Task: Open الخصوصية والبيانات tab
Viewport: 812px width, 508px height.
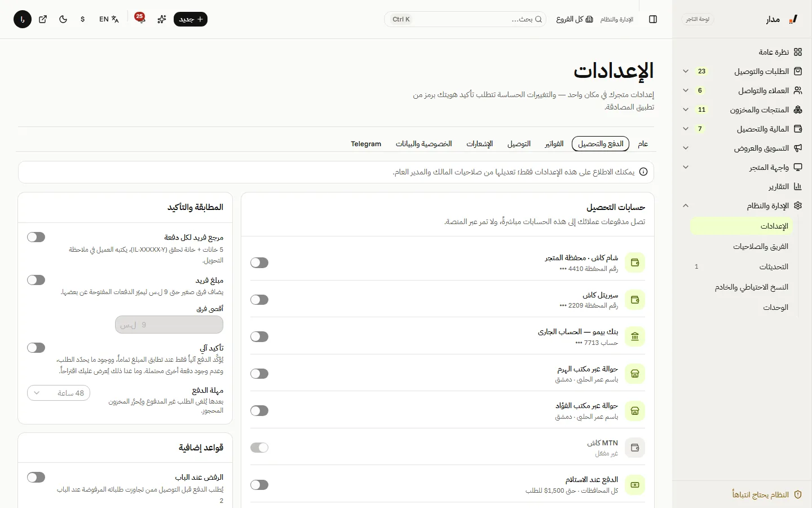Action: click(x=424, y=144)
